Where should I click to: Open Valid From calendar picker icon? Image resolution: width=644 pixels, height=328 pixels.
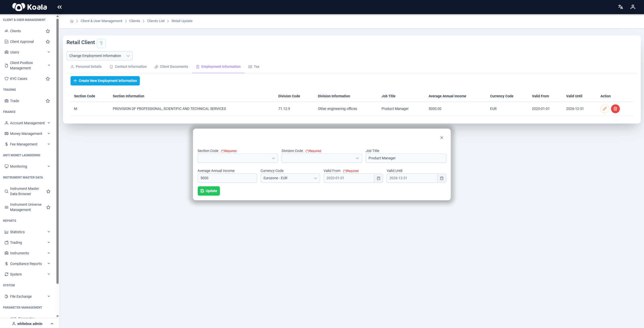point(378,178)
